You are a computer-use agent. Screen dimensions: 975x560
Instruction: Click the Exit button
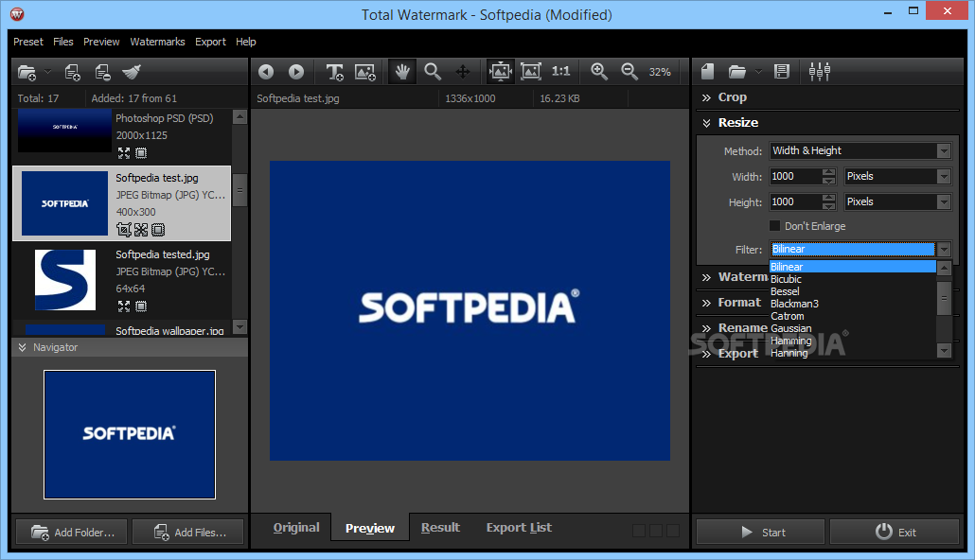point(895,532)
